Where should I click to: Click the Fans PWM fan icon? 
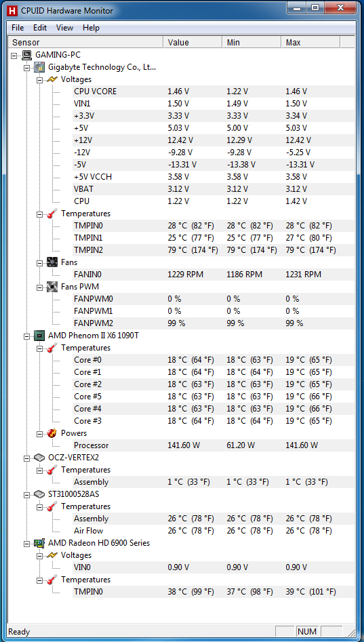(52, 287)
